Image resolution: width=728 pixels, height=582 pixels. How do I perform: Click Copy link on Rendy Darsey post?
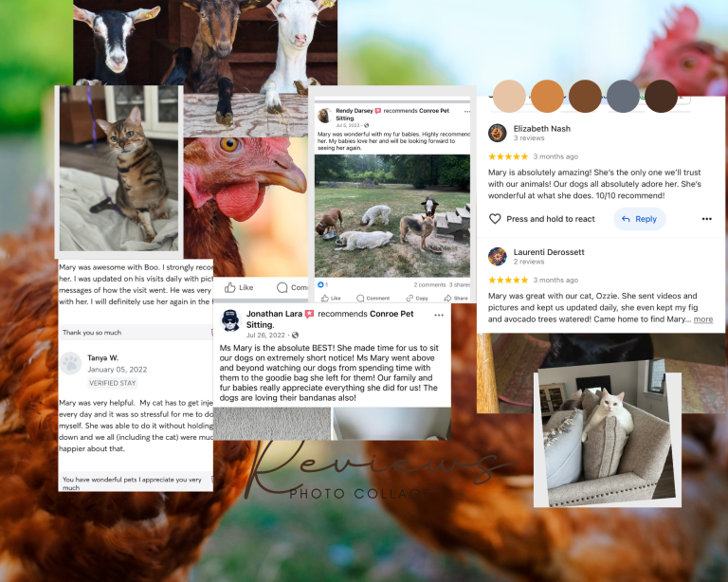coord(417,298)
